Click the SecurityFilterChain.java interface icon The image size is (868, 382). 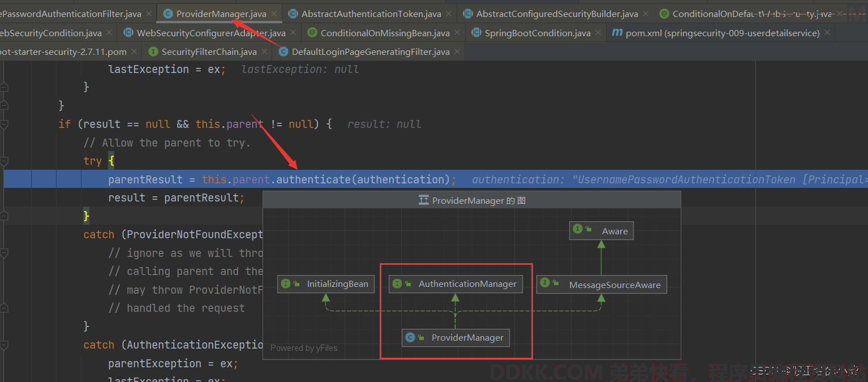click(x=153, y=51)
